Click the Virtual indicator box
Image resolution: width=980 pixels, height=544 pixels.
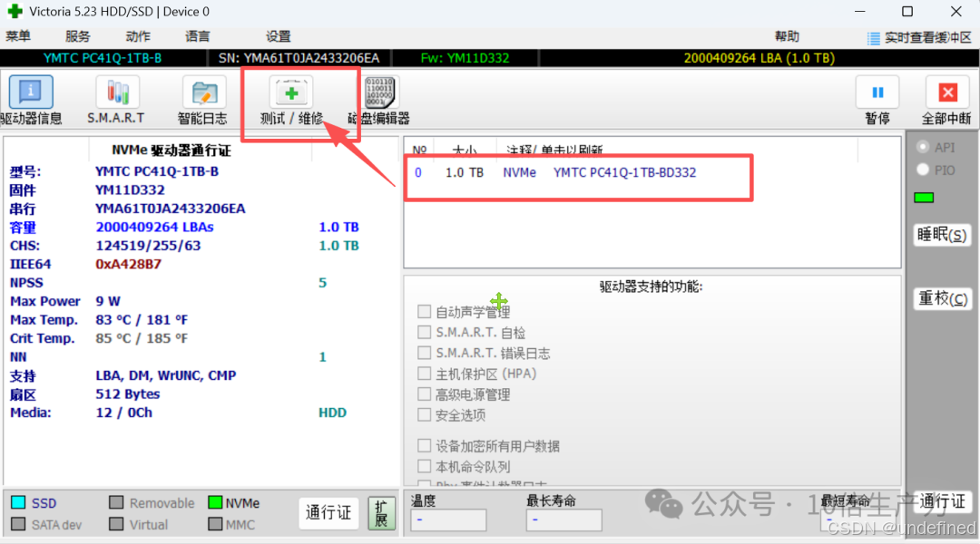pos(116,523)
